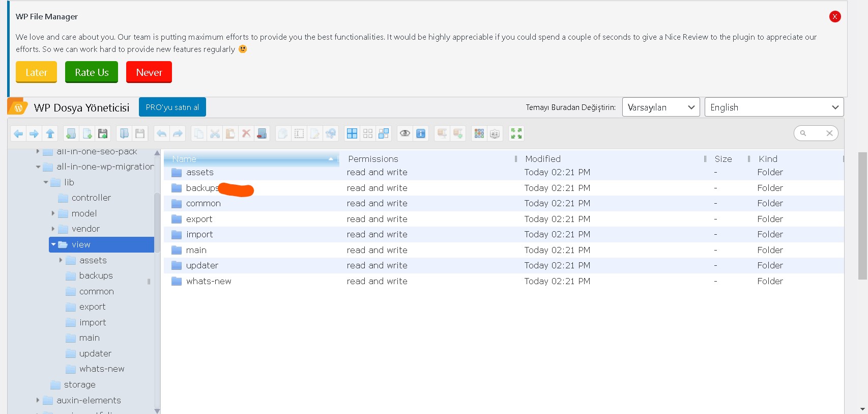Click the page vertical scrollbar

click(862, 215)
